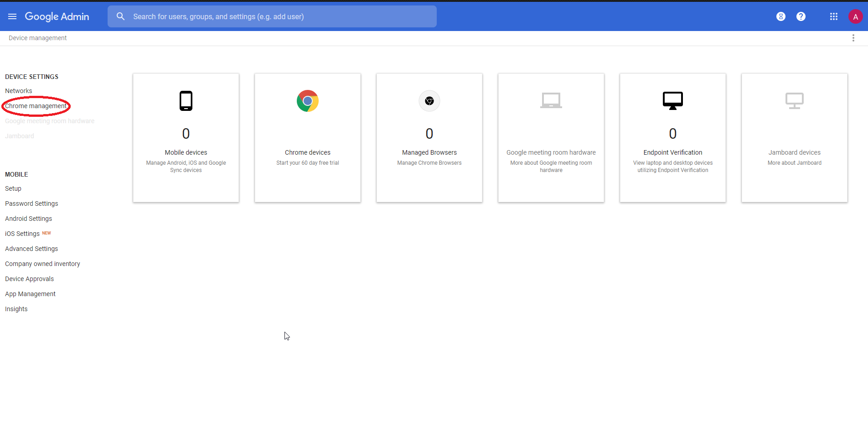Click the Jamboard devices monitor icon
The height and width of the screenshot is (428, 868).
(795, 101)
